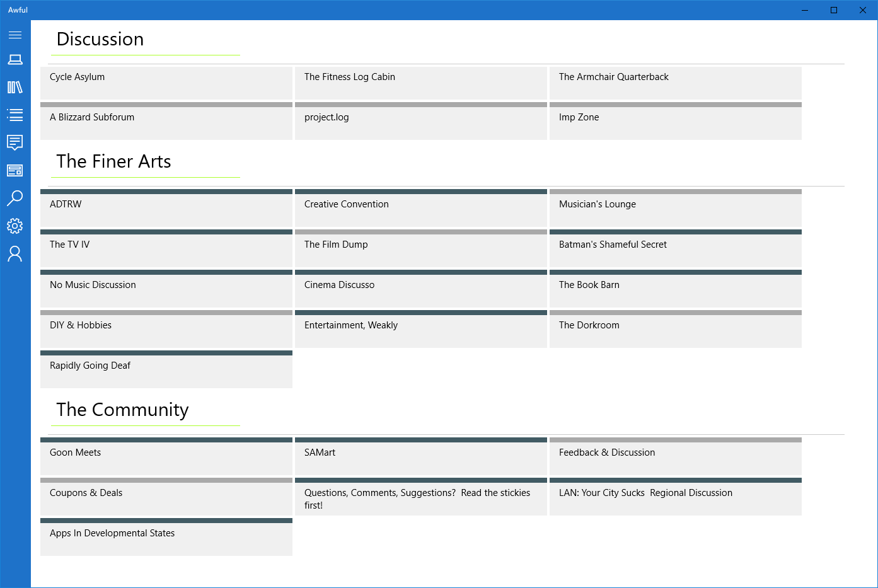Open the user profile icon
Viewport: 878px width, 588px height.
click(15, 253)
